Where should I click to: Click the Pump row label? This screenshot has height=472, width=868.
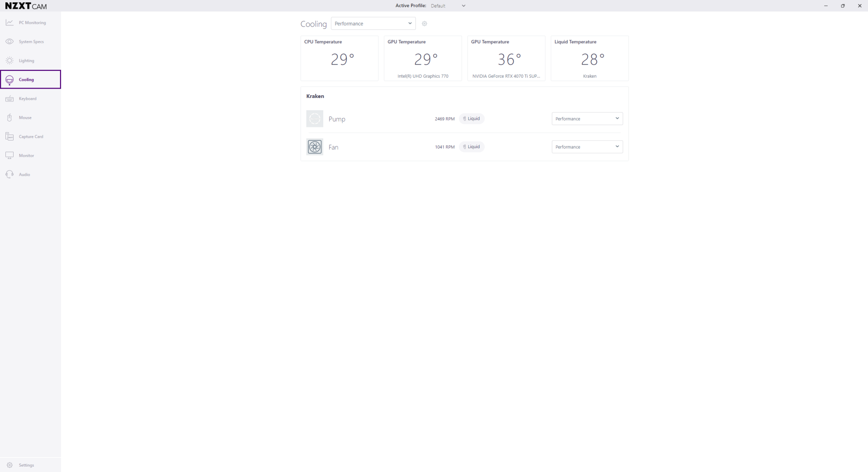tap(337, 119)
